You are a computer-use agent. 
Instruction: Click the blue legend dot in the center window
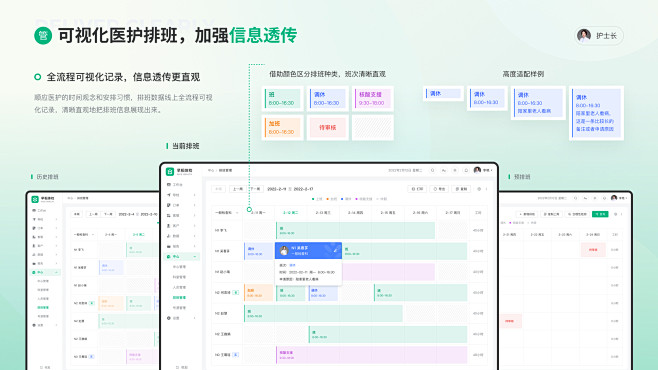(342, 199)
